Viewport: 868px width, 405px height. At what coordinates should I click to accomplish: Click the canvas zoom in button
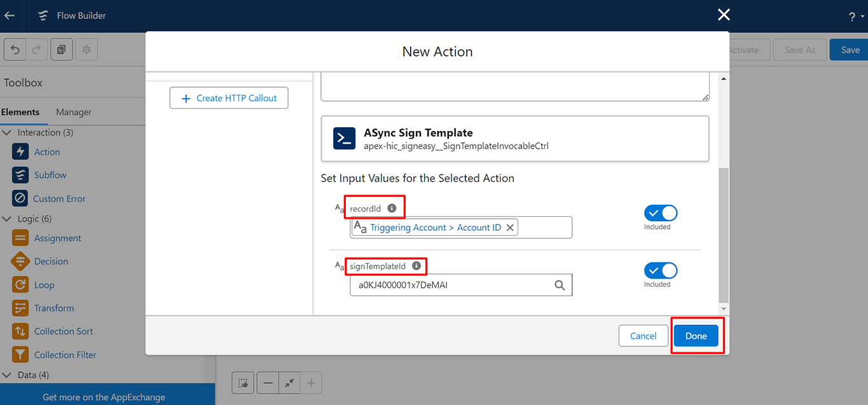[311, 383]
